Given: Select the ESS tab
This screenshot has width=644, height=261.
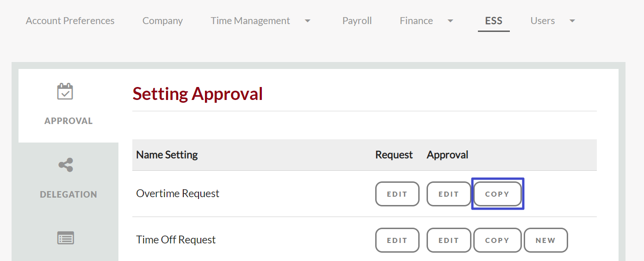Looking at the screenshot, I should (494, 21).
